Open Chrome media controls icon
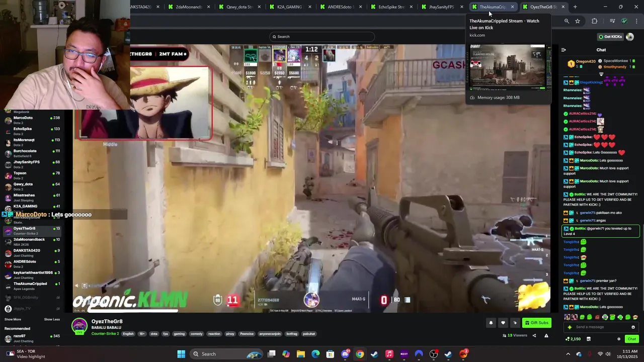644x362 pixels. pos(612,21)
